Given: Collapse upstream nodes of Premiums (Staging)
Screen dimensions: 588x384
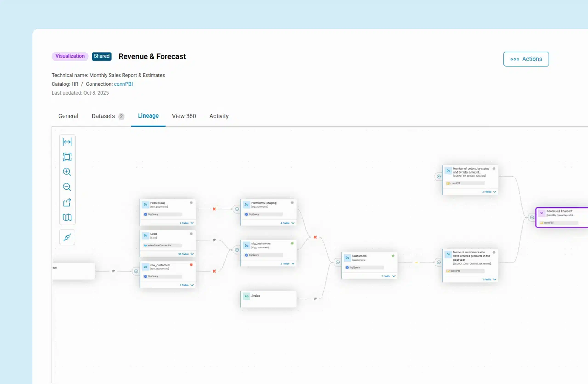Looking at the screenshot, I should pos(236,209).
